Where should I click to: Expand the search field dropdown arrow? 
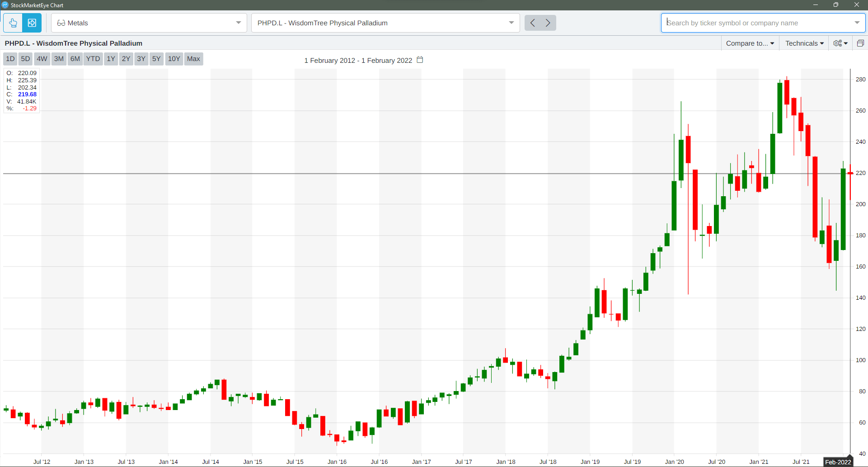coord(857,23)
